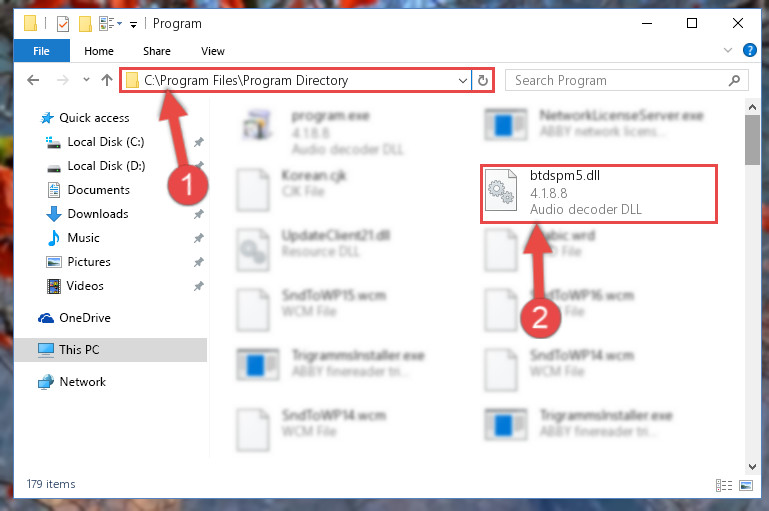Refresh the Program Directory folder
Screen dimensions: 769x511
[x=483, y=80]
